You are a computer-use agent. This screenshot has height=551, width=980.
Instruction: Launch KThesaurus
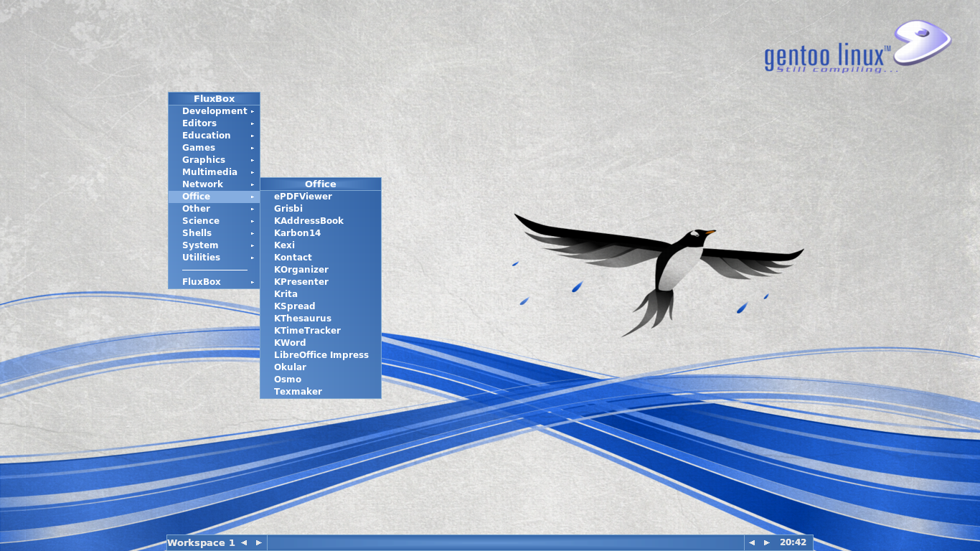tap(320, 319)
